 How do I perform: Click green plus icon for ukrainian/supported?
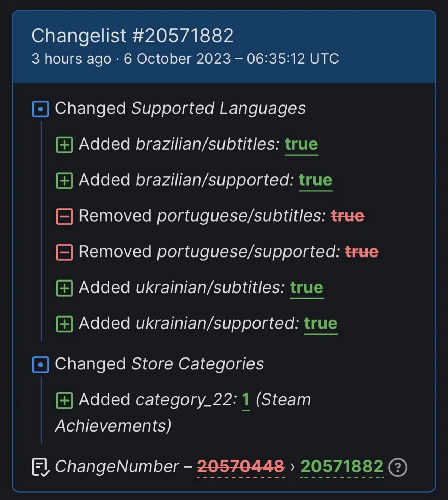(x=64, y=324)
